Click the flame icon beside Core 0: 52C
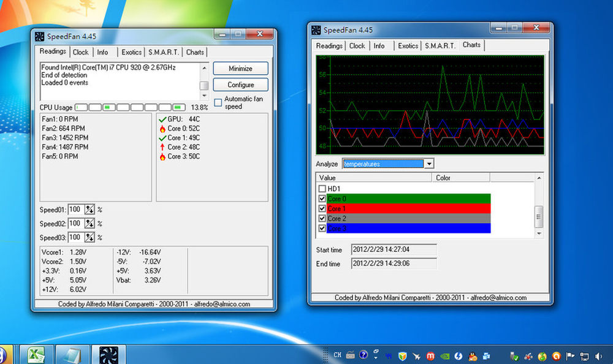 coord(162,129)
